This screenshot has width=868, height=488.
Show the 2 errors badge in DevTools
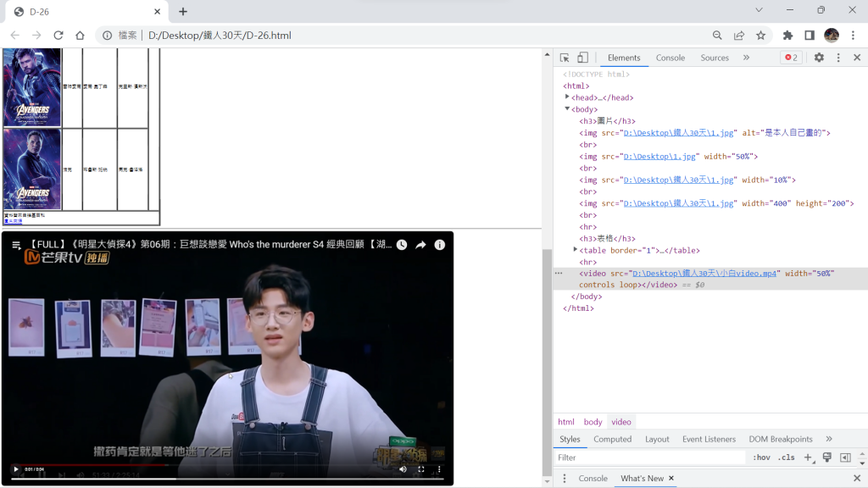tap(791, 58)
